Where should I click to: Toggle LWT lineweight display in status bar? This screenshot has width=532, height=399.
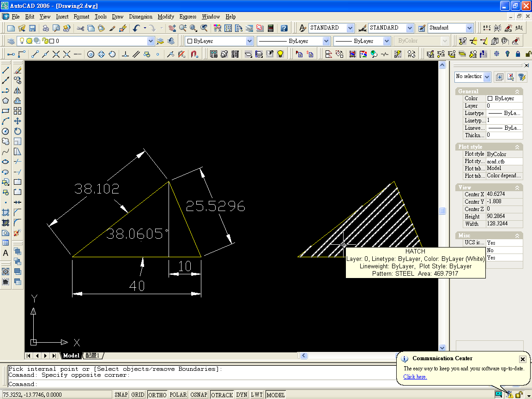point(257,394)
